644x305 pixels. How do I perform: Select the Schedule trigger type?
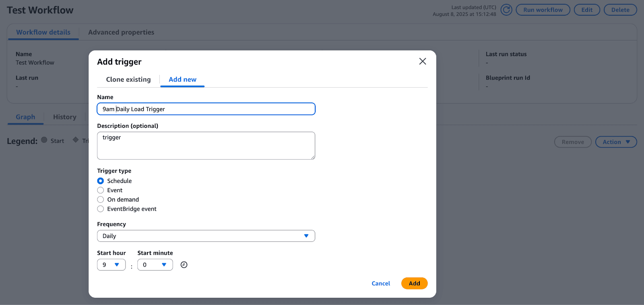point(101,181)
